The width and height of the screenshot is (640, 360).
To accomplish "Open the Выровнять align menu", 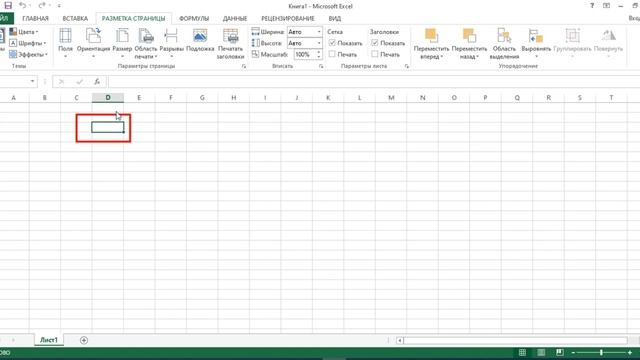I will 536,43.
